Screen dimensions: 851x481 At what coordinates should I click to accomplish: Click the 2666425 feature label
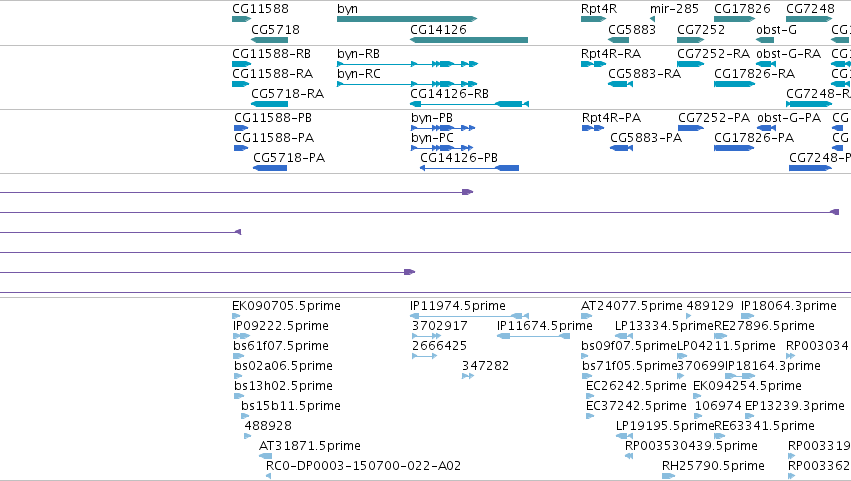pyautogui.click(x=439, y=346)
